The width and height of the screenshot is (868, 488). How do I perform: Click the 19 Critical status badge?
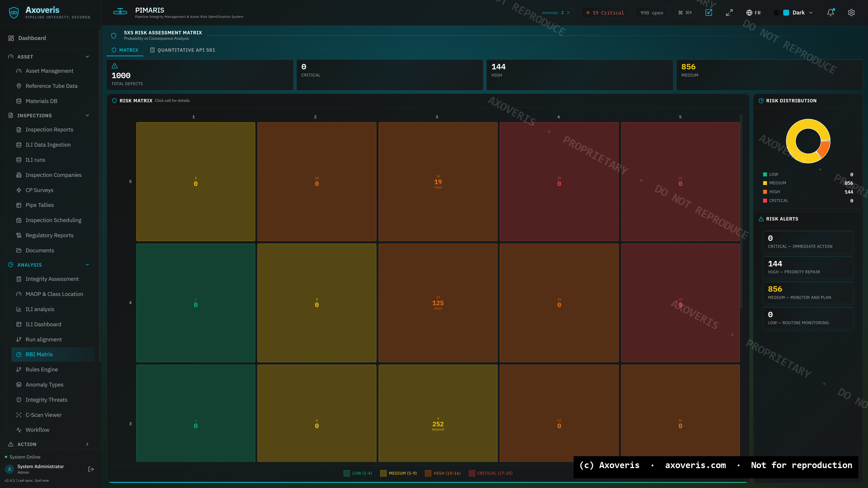pyautogui.click(x=605, y=13)
